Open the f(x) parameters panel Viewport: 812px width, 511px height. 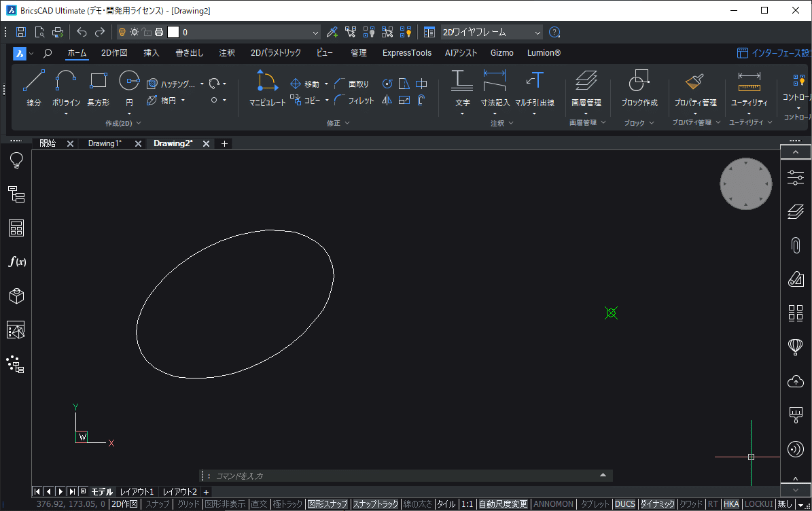pyautogui.click(x=16, y=262)
